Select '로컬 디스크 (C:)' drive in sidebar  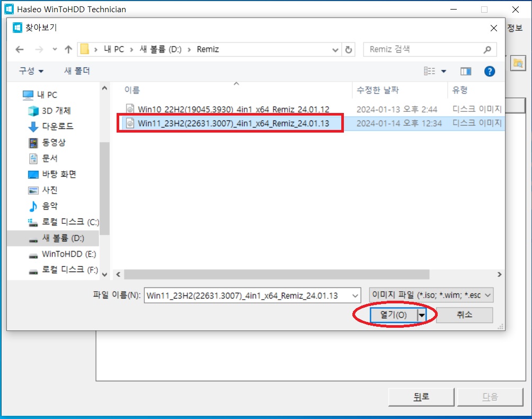(64, 222)
